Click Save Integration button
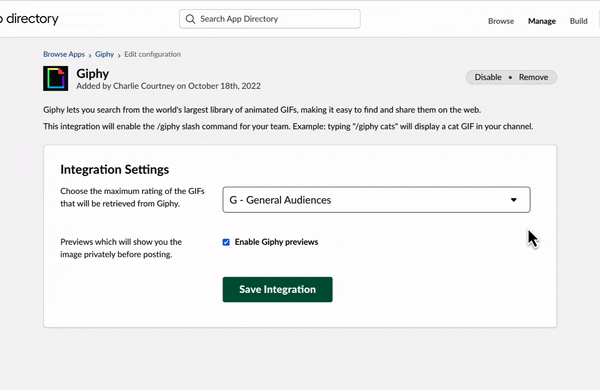The width and height of the screenshot is (600, 390). (277, 289)
